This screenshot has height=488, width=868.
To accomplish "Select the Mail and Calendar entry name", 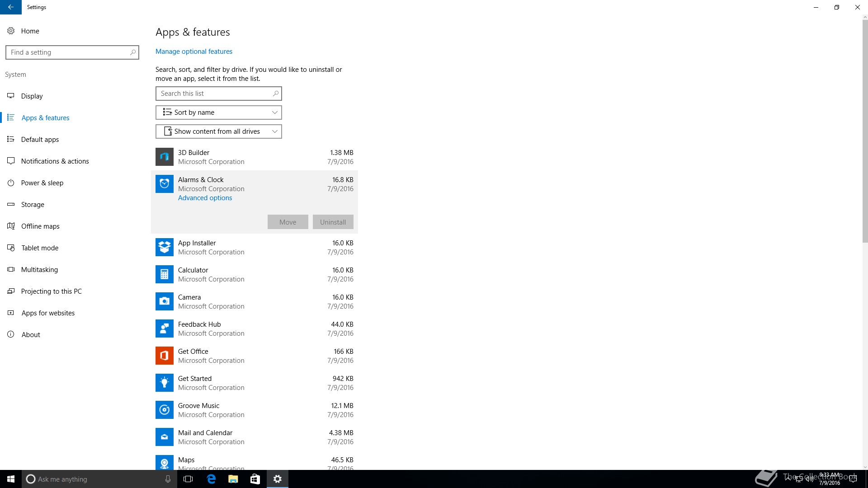I will [x=205, y=433].
